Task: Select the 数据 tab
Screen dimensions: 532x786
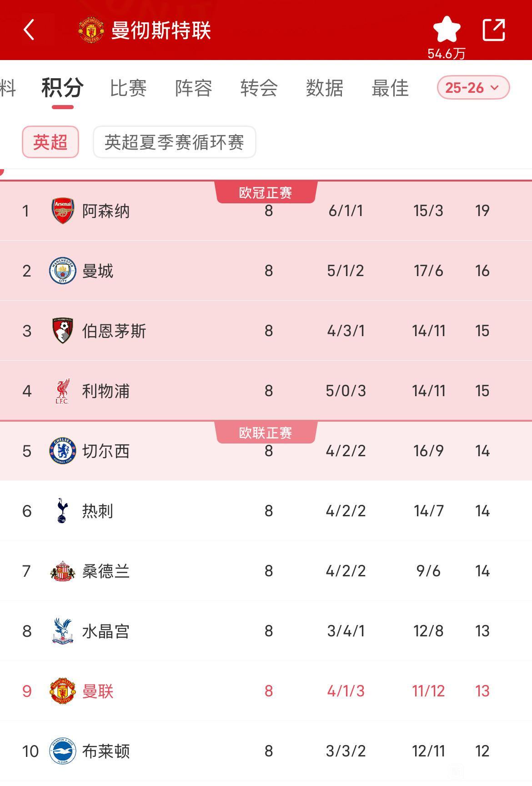Action: pyautogui.click(x=325, y=88)
